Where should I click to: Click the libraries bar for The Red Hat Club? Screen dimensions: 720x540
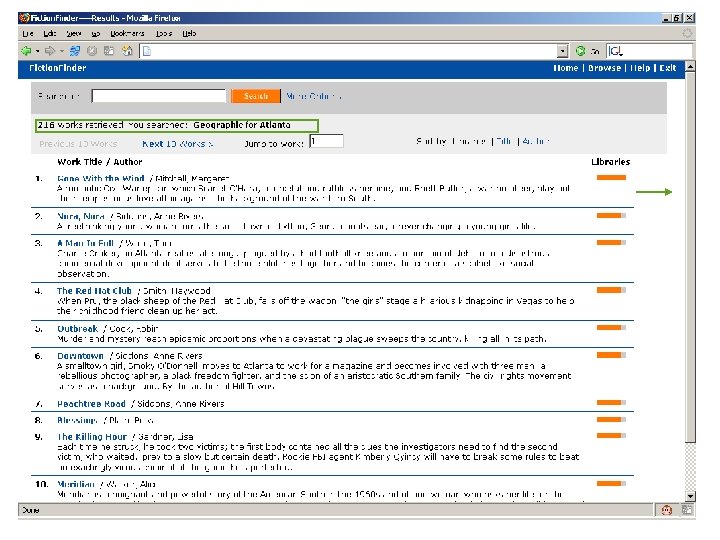(x=611, y=290)
